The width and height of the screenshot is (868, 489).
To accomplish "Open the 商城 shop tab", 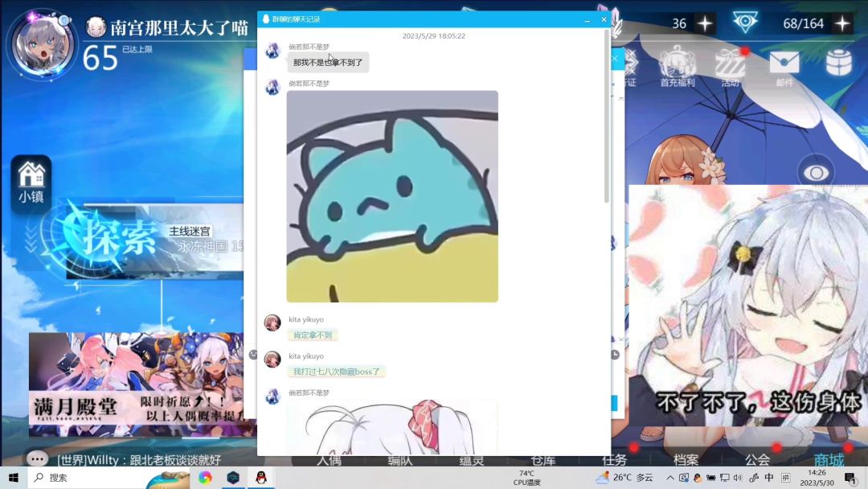I will point(829,459).
